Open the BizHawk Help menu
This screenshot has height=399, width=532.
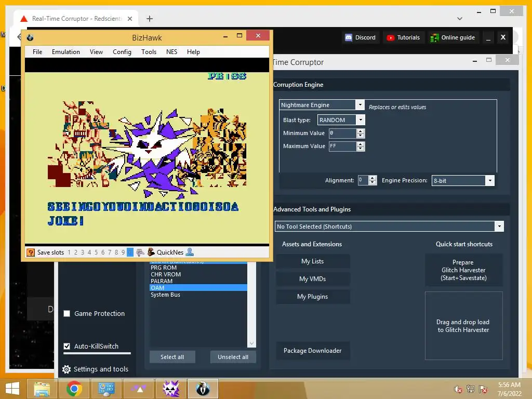(193, 52)
